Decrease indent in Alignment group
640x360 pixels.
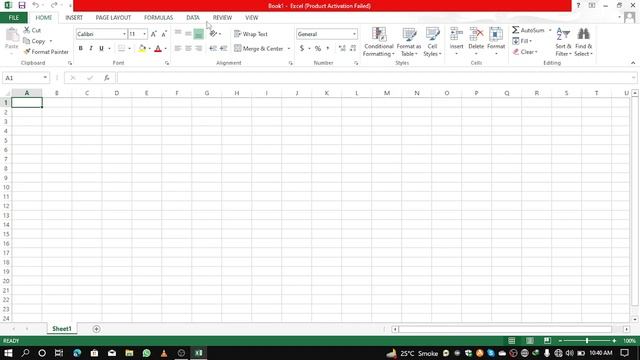coord(213,48)
